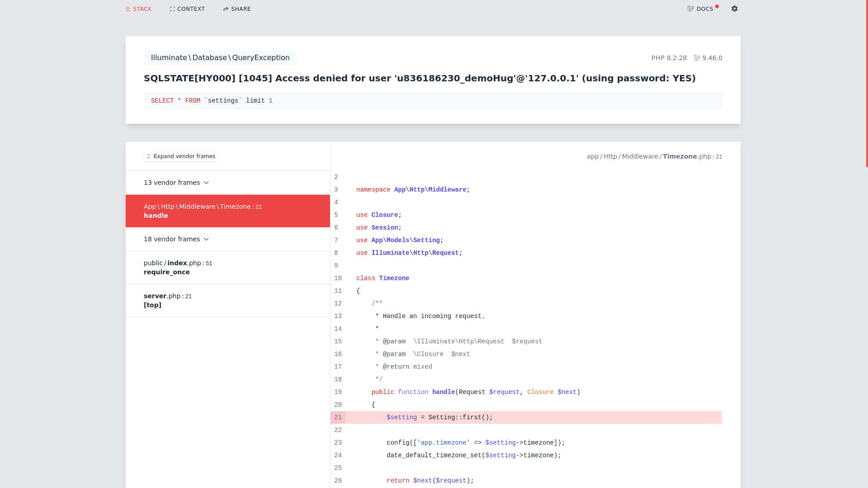Viewport: 868px width, 488px height.
Task: Select the Timezone handle stack frame
Action: (x=227, y=211)
